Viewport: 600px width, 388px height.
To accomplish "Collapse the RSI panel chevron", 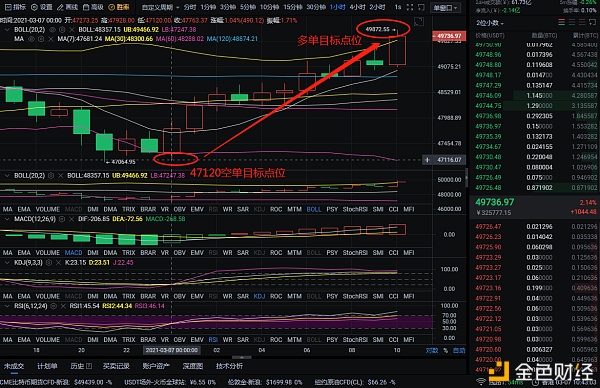I will click(7, 306).
